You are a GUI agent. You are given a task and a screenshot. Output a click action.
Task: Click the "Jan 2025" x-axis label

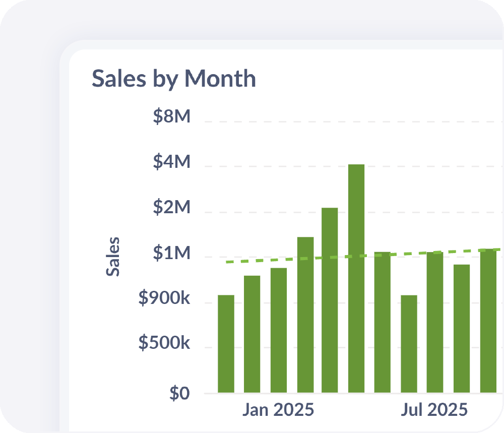coord(278,410)
